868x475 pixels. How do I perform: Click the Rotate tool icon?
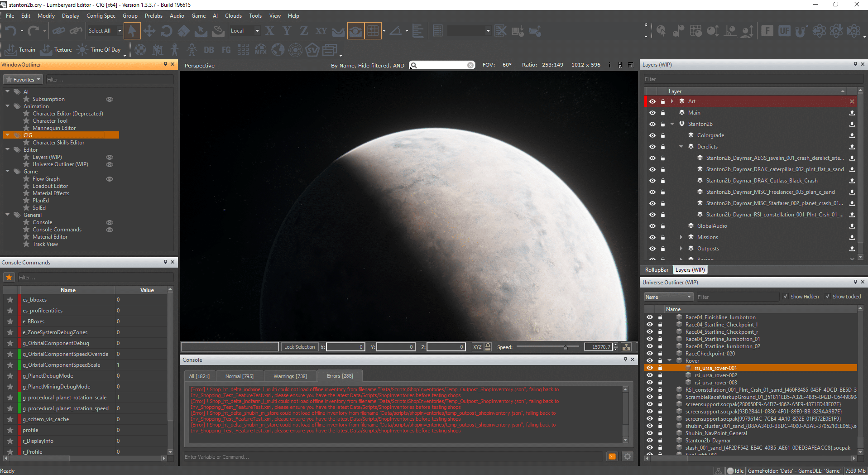[x=166, y=31]
